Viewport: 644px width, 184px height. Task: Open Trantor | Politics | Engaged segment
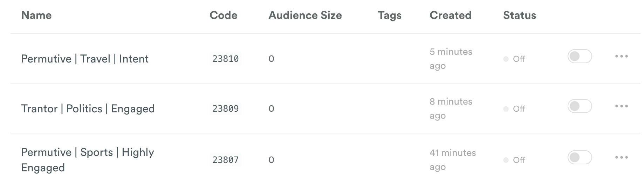tap(88, 109)
